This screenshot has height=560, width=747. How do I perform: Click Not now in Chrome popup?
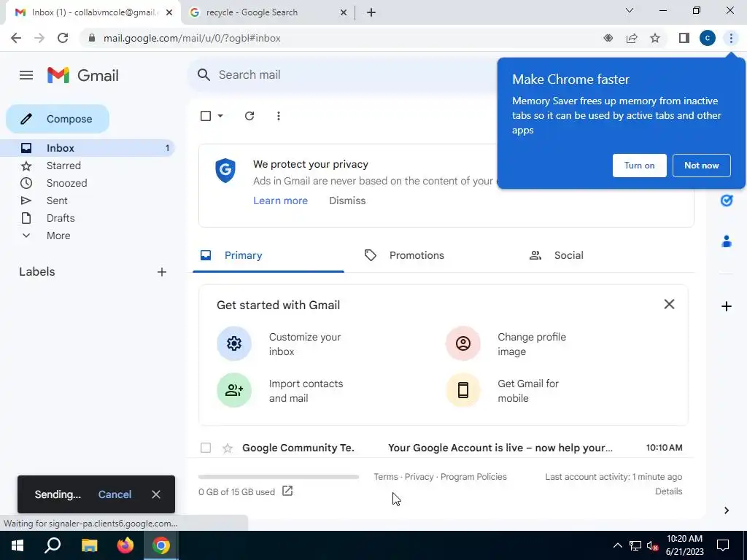(x=701, y=166)
